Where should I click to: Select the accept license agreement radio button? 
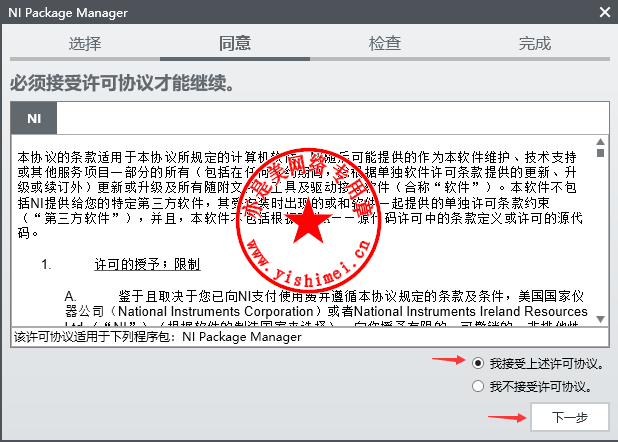(478, 363)
